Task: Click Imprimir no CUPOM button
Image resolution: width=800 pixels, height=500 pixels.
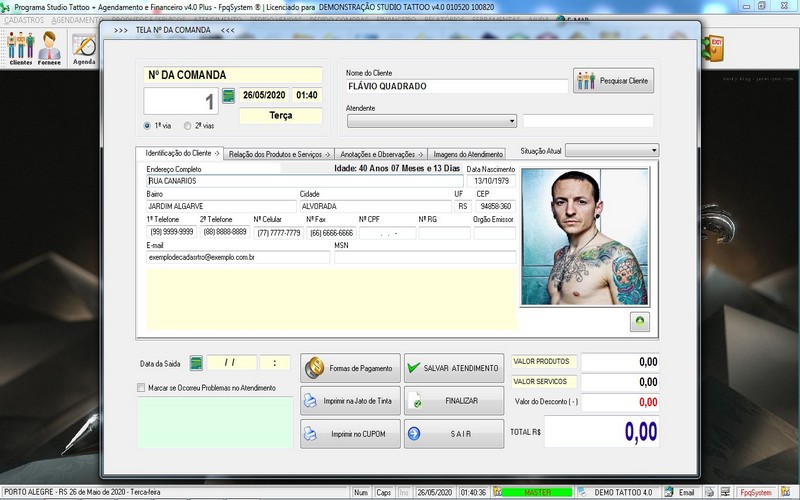Action: [x=350, y=434]
